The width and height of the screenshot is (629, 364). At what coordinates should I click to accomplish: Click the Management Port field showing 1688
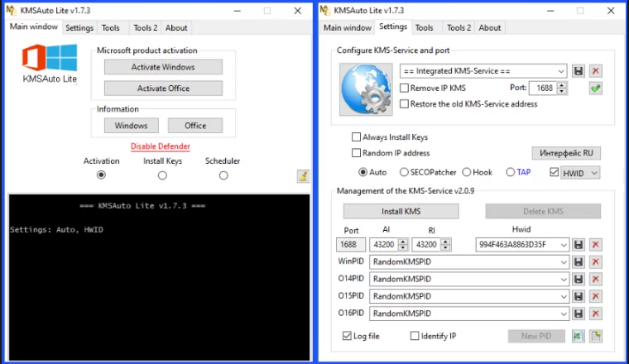click(351, 245)
